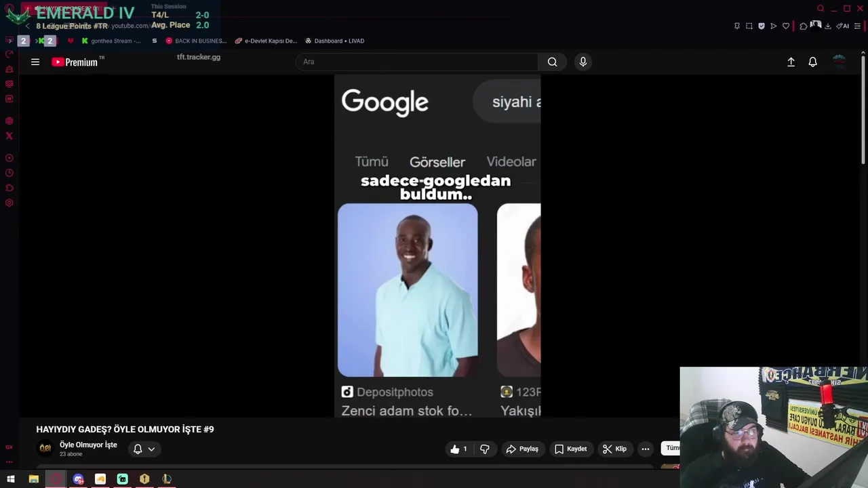Click the YouTube search magnifier button
The width and height of the screenshot is (868, 488).
click(x=553, y=62)
